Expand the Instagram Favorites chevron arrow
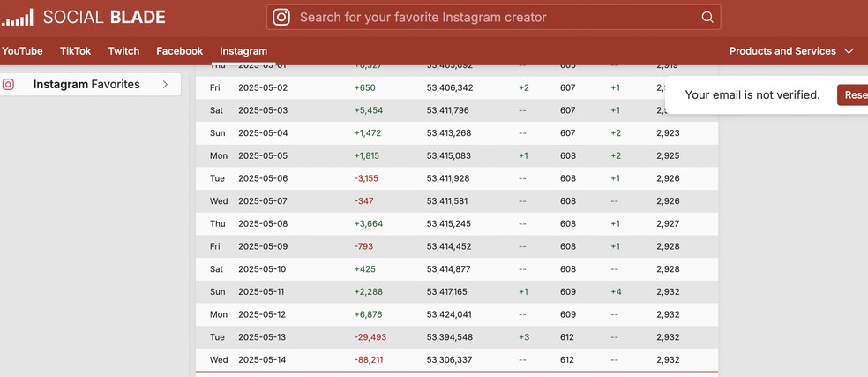The width and height of the screenshot is (868, 377). pos(165,85)
